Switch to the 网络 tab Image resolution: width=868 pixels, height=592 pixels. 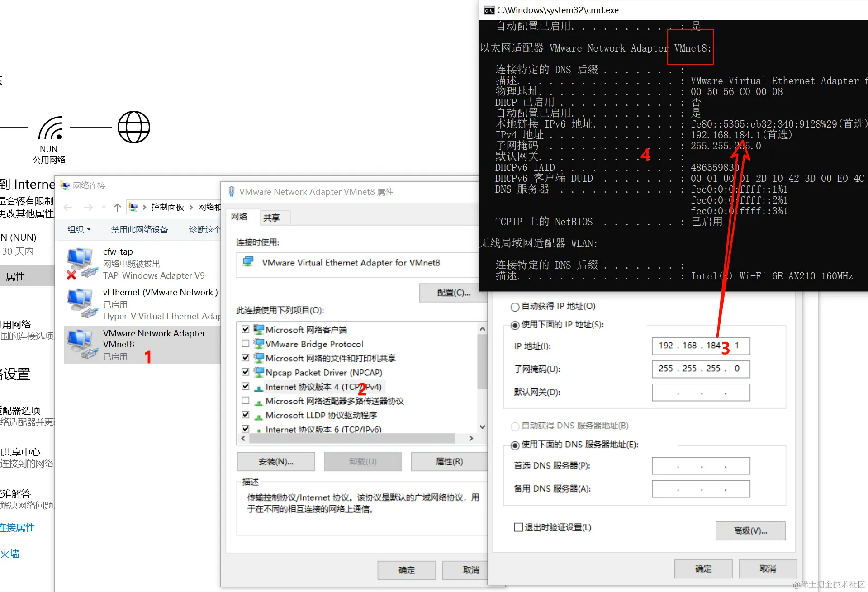click(x=239, y=217)
